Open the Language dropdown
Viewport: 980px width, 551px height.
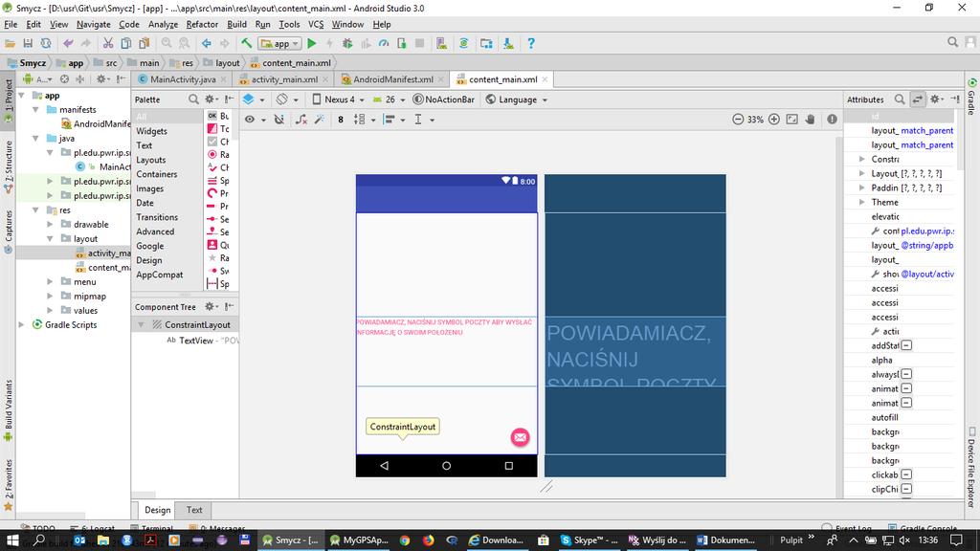tap(517, 99)
